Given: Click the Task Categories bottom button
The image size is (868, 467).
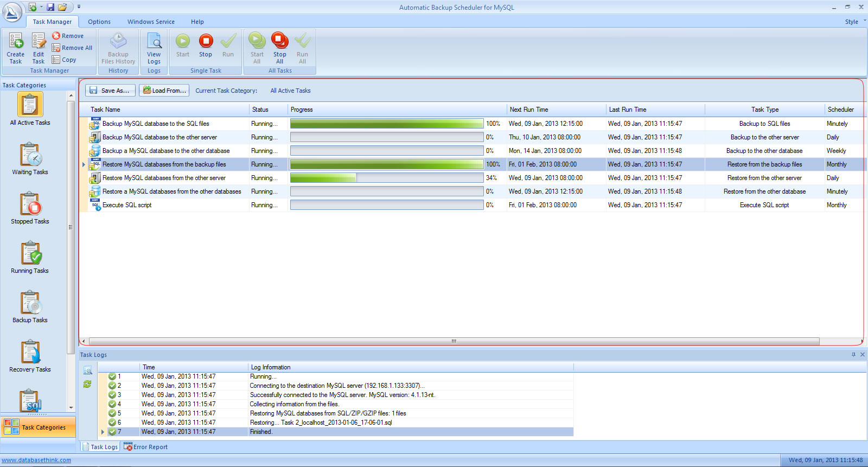Looking at the screenshot, I should 38,427.
